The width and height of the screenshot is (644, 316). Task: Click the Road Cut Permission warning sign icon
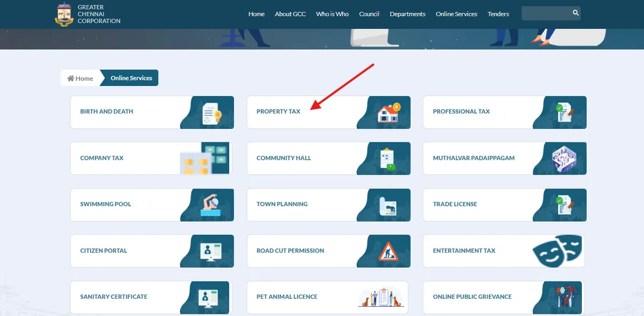coord(387,252)
